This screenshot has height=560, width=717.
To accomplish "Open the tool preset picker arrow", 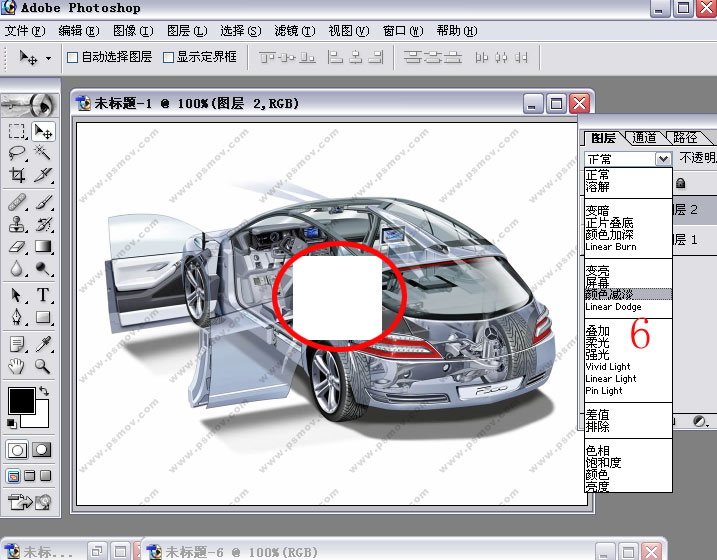I will tap(48, 59).
